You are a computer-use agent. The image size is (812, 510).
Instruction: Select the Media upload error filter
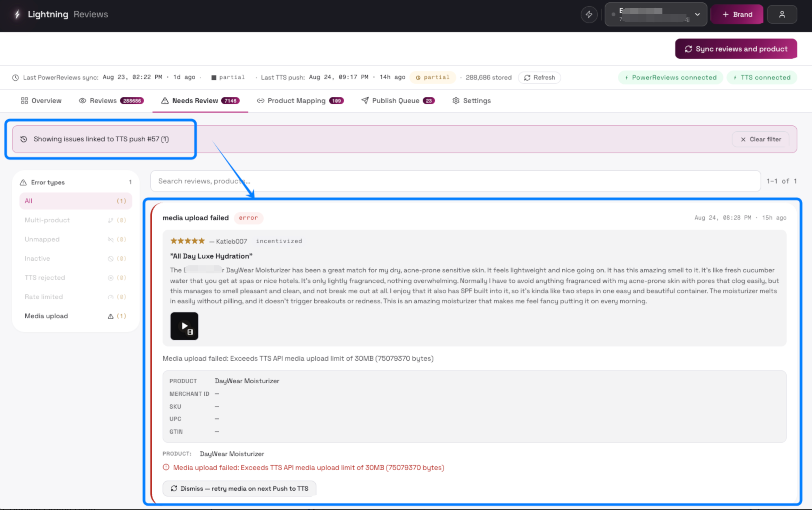[x=75, y=316]
